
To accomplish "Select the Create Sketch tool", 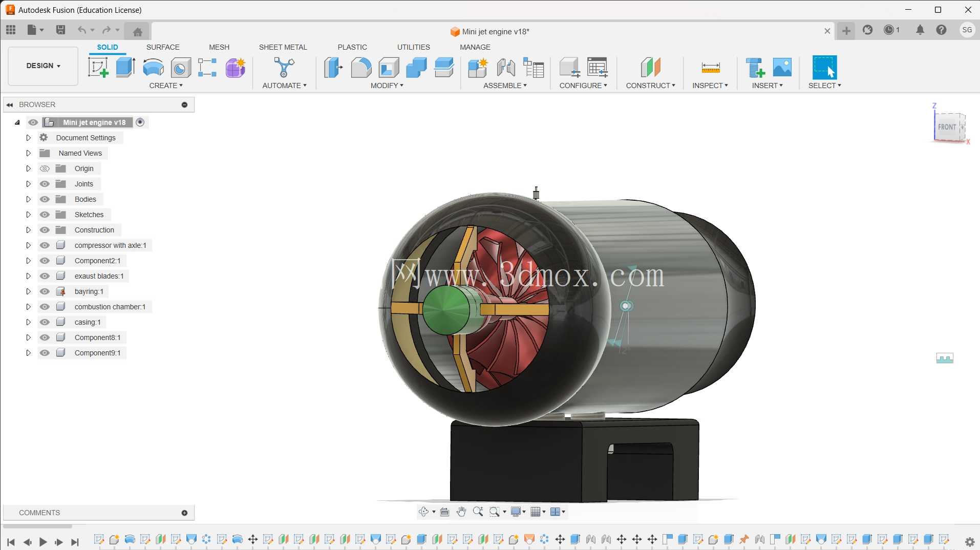I will pos(98,67).
